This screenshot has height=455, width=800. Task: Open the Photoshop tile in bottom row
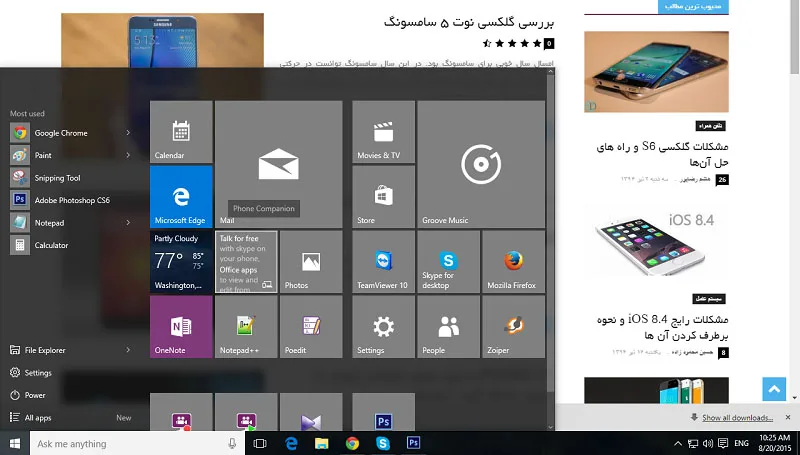(383, 412)
